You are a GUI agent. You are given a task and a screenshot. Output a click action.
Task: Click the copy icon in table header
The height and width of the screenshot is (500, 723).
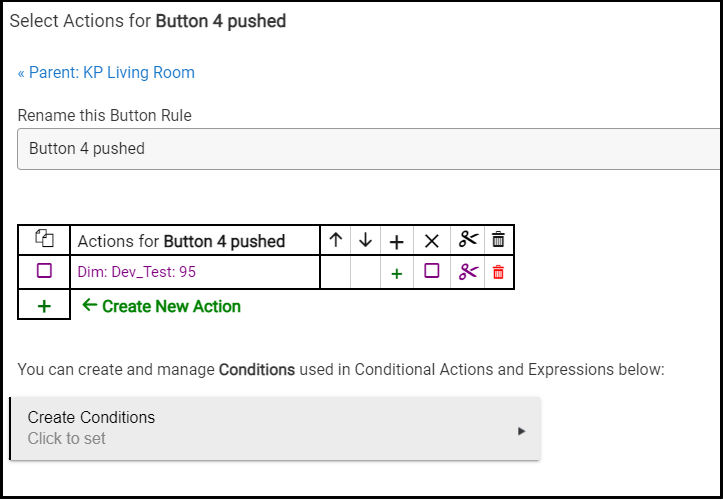[44, 238]
